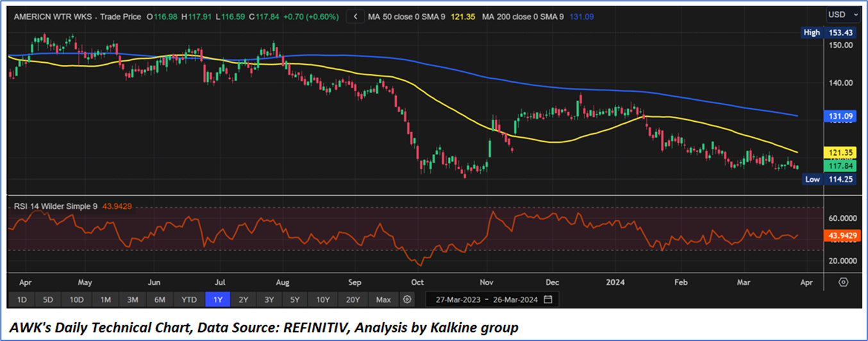Open the calendar icon in the date range box
The width and height of the screenshot is (868, 341).
(x=547, y=299)
